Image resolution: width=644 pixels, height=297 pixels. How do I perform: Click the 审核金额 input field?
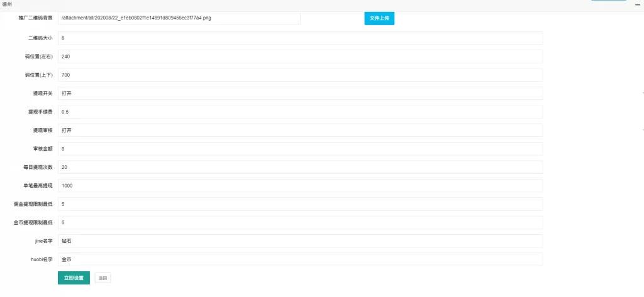(300, 149)
